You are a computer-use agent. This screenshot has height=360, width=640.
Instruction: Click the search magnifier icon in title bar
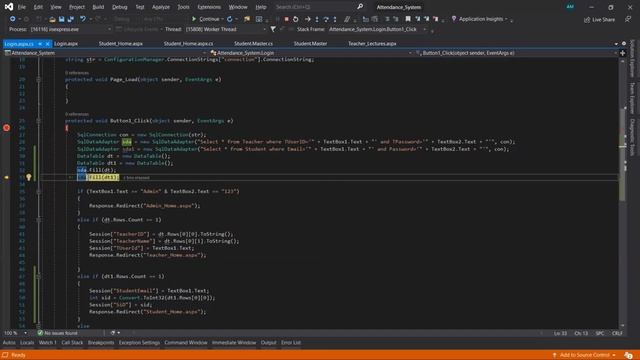click(360, 7)
